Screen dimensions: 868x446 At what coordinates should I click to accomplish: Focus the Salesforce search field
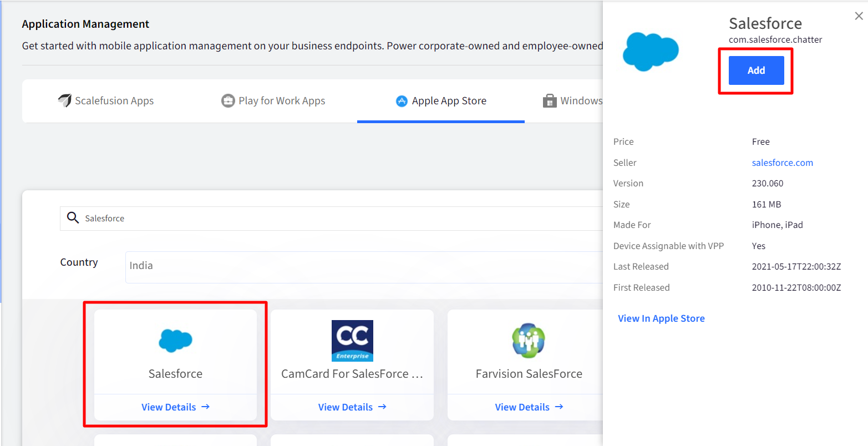(x=331, y=219)
